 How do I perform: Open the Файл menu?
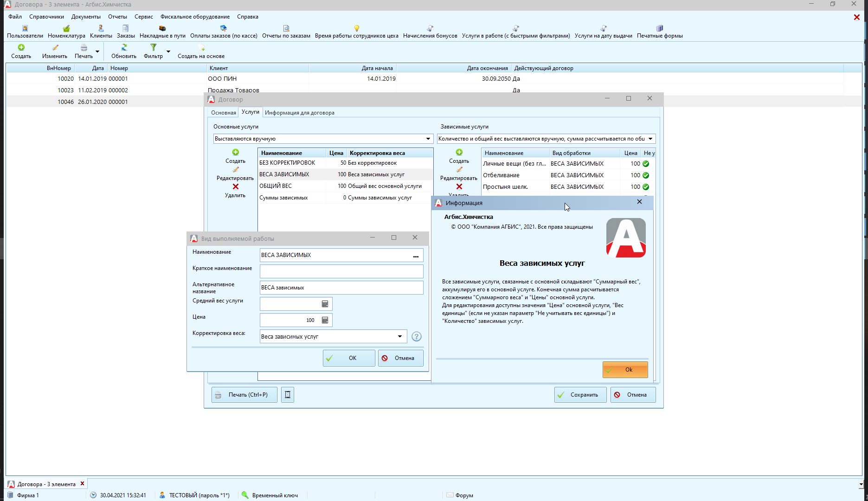point(15,17)
